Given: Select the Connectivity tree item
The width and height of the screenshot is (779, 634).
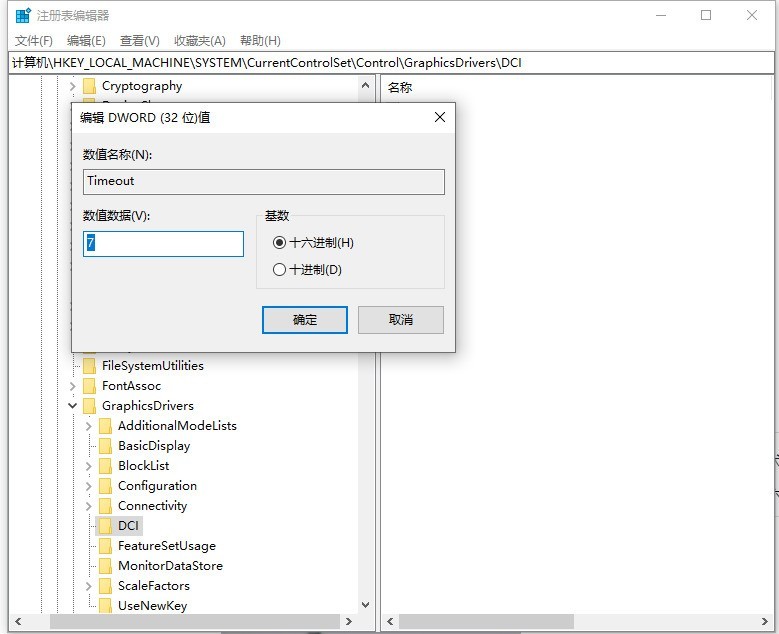Looking at the screenshot, I should [x=152, y=506].
